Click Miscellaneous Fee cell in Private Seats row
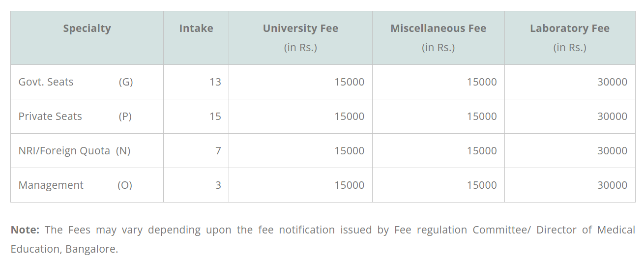Viewport: 644px width, 261px height. pyautogui.click(x=482, y=116)
